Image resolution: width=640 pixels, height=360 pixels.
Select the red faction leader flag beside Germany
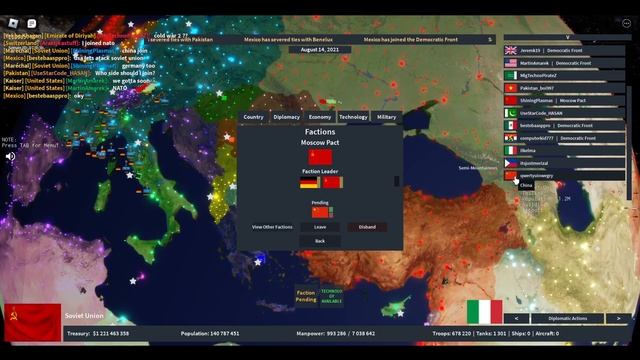point(332,182)
